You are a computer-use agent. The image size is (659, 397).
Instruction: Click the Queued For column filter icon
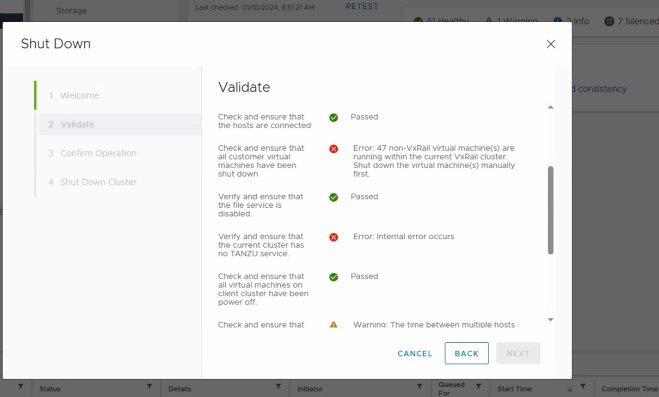(x=478, y=386)
